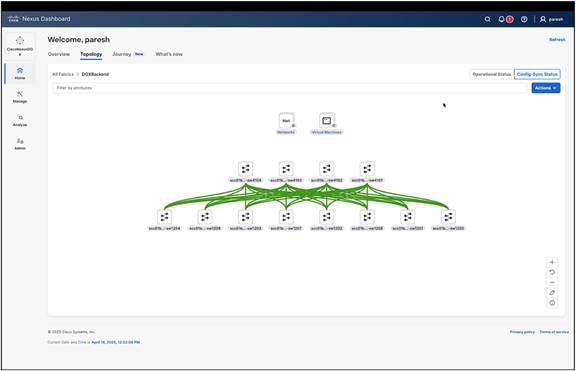Select leaf switch ending sw1204
Screen dimensions: 576x371
pyautogui.click(x=164, y=217)
